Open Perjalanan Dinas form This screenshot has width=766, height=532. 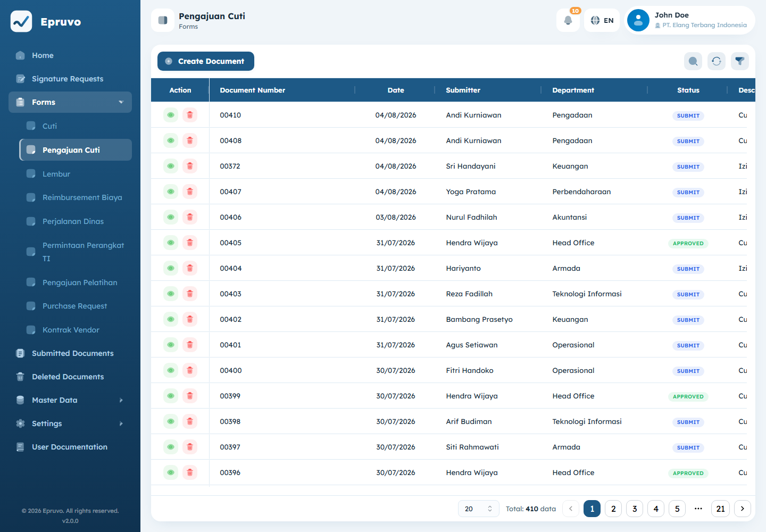[x=76, y=221]
